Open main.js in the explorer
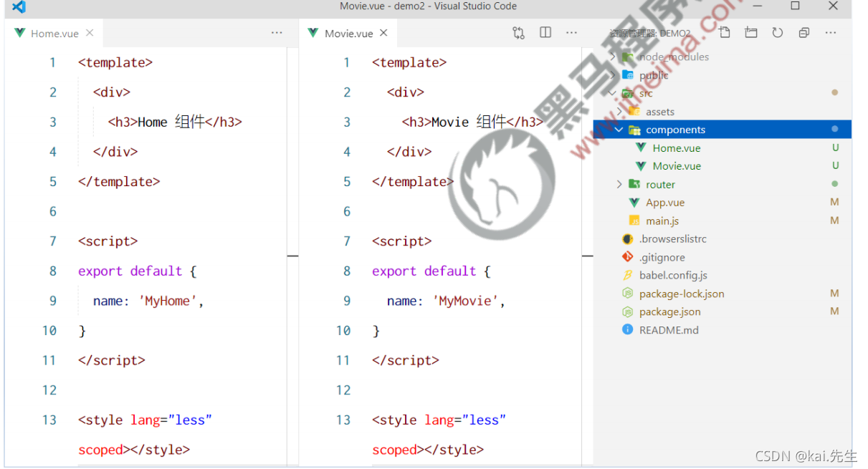Image resolution: width=868 pixels, height=469 pixels. pyautogui.click(x=662, y=221)
